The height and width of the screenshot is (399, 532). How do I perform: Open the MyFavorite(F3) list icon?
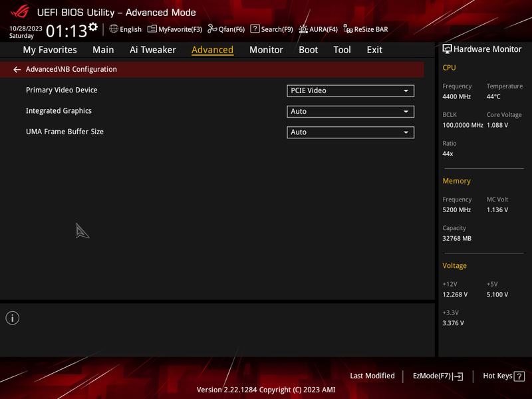pyautogui.click(x=152, y=29)
